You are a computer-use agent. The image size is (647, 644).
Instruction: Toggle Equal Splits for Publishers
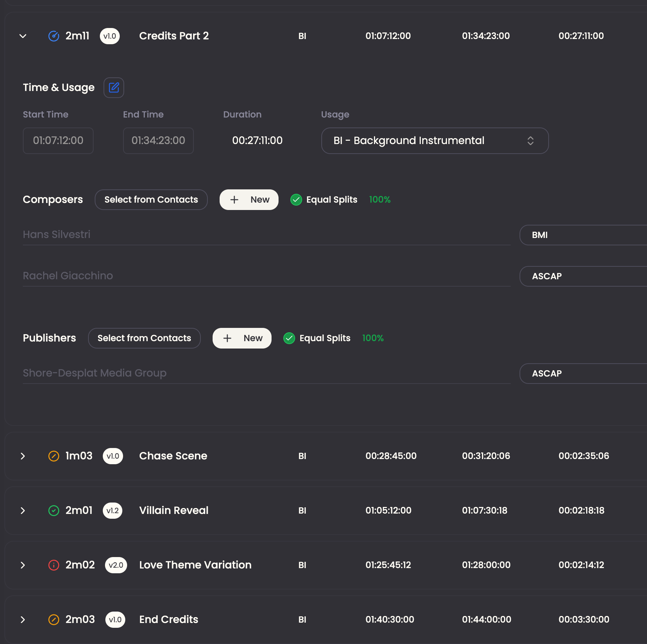coord(289,338)
